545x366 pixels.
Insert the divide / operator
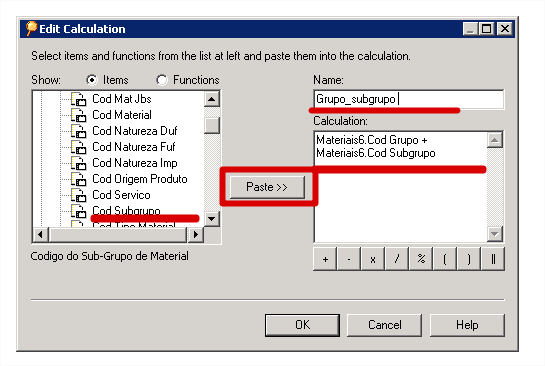pyautogui.click(x=397, y=259)
